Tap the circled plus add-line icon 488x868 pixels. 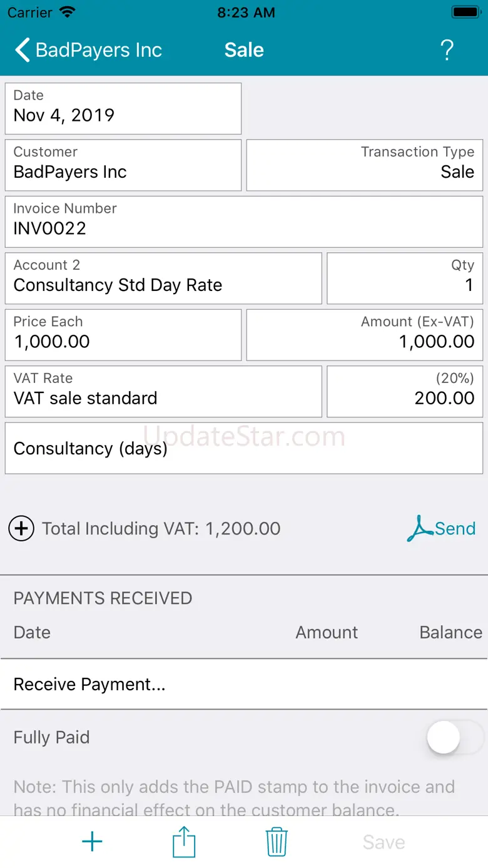[x=21, y=528]
